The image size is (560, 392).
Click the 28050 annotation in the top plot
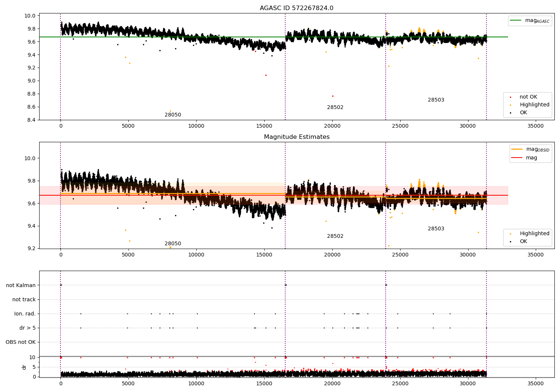pos(173,115)
